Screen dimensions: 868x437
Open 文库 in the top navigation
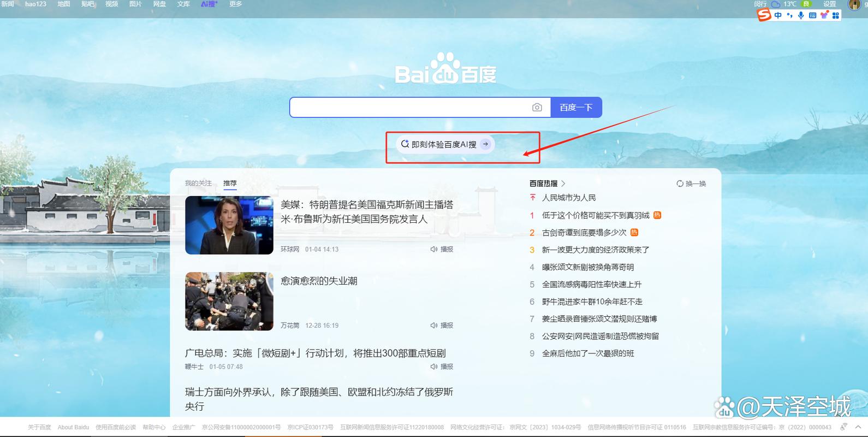tap(183, 4)
